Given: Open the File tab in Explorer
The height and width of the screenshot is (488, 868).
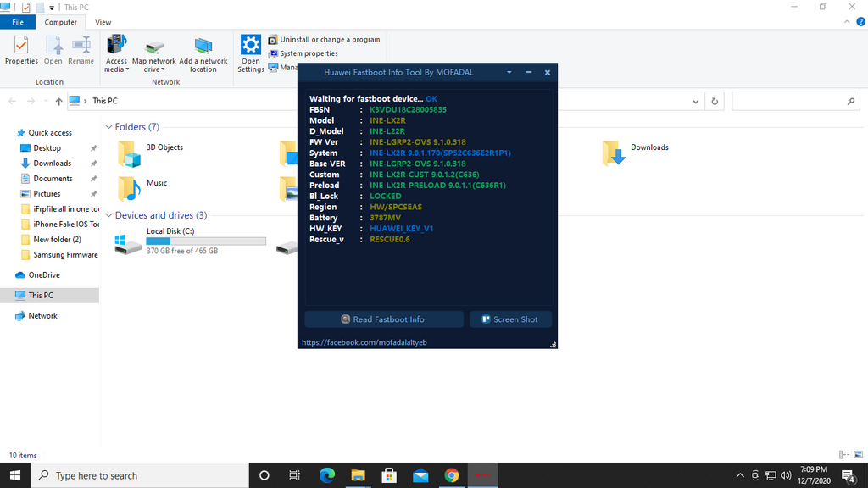Looking at the screenshot, I should pyautogui.click(x=18, y=22).
